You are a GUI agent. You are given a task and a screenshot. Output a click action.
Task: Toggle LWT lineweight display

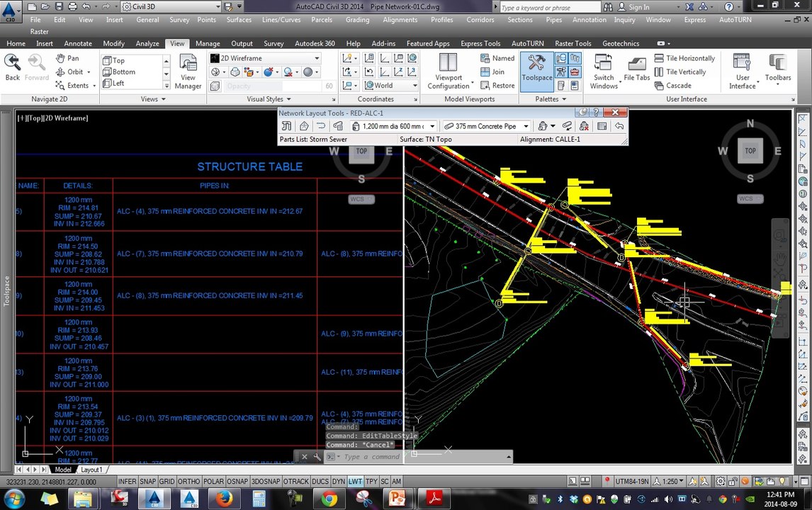(x=355, y=481)
